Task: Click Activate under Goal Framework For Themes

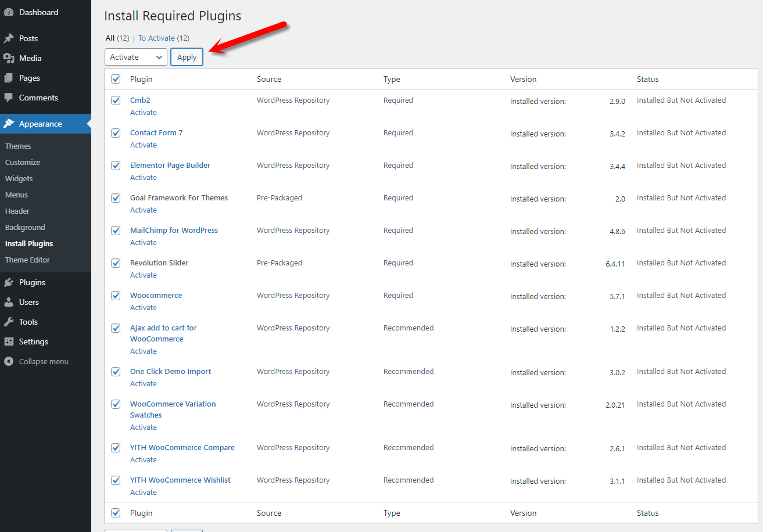Action: coord(144,210)
